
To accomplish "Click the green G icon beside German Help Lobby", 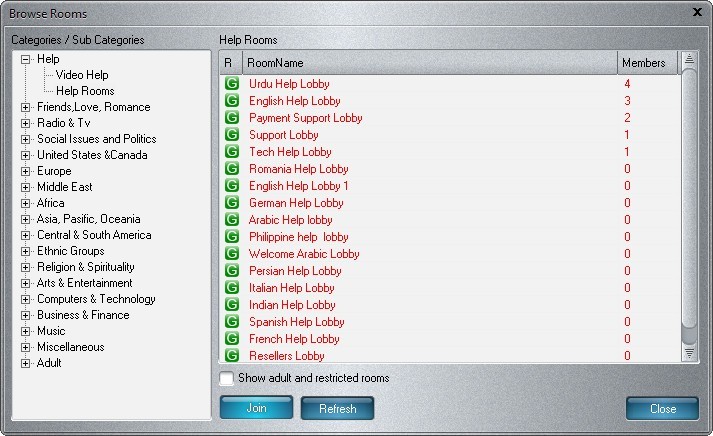I will click(232, 203).
